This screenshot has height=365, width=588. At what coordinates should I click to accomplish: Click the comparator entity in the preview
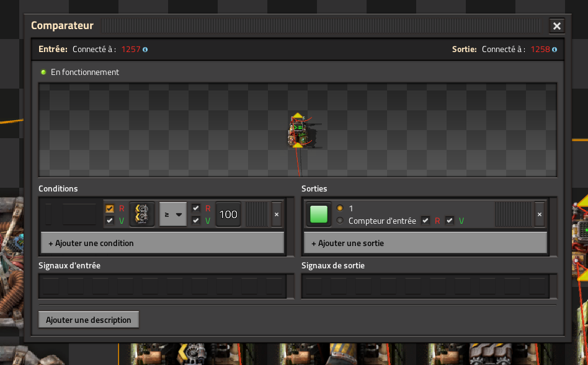click(298, 131)
